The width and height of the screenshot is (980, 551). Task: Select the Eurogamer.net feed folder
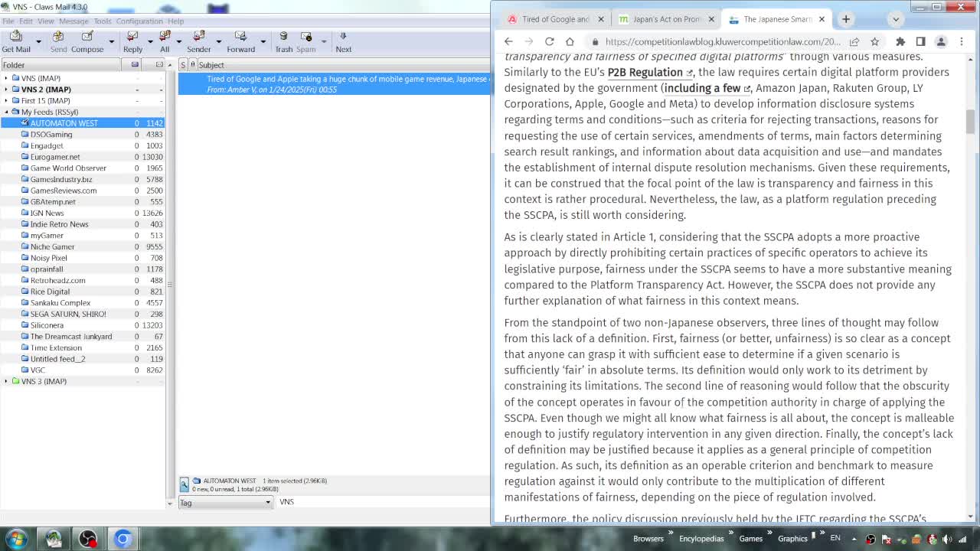55,157
